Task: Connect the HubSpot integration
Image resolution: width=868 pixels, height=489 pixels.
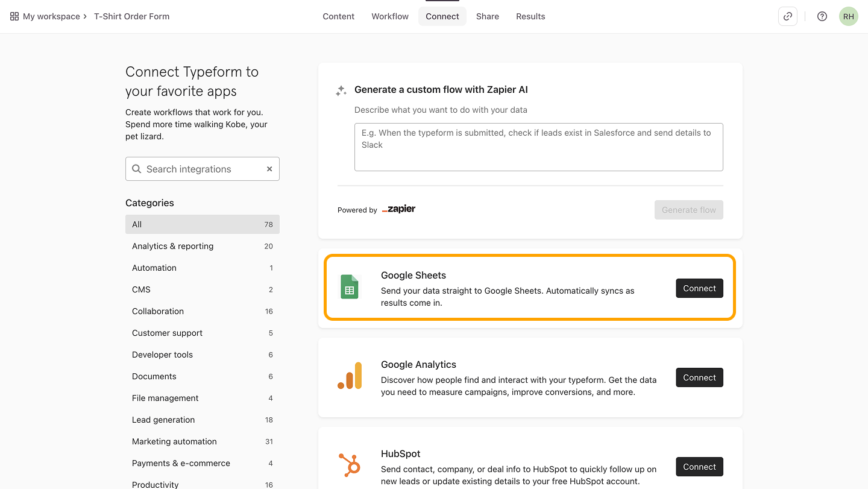Action: pyautogui.click(x=699, y=467)
